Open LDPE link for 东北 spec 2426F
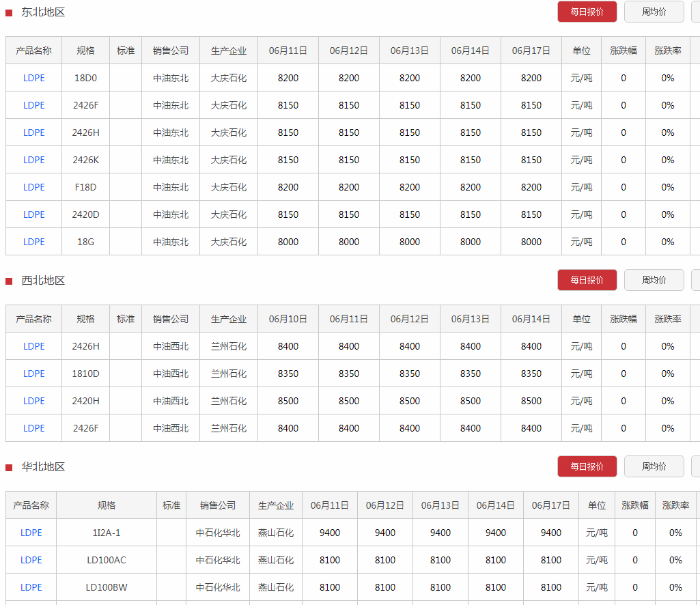700x605 pixels. point(34,105)
